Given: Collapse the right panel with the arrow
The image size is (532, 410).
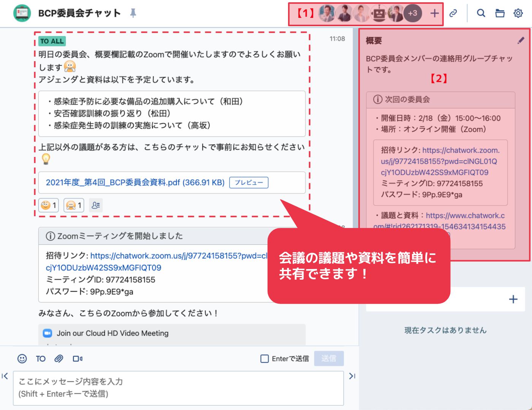Looking at the screenshot, I should pyautogui.click(x=352, y=376).
